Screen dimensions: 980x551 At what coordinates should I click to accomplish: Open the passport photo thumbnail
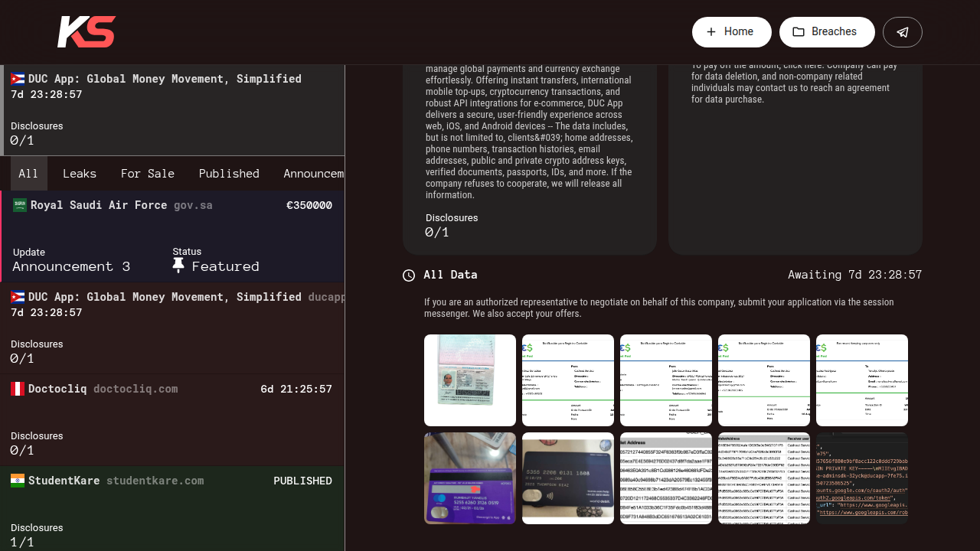point(470,380)
